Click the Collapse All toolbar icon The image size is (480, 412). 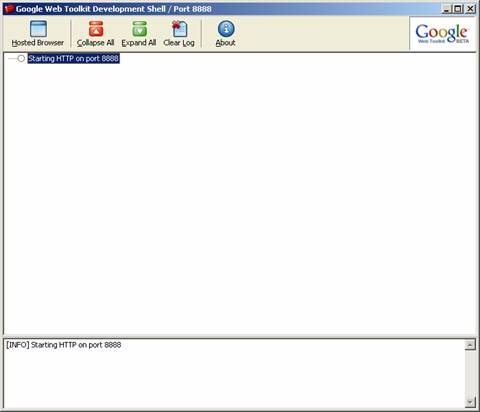click(x=96, y=34)
